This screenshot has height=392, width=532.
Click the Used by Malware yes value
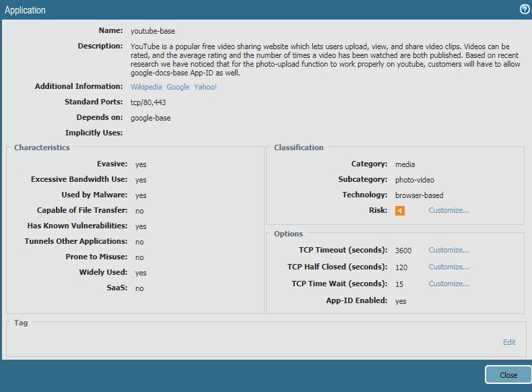coord(141,195)
